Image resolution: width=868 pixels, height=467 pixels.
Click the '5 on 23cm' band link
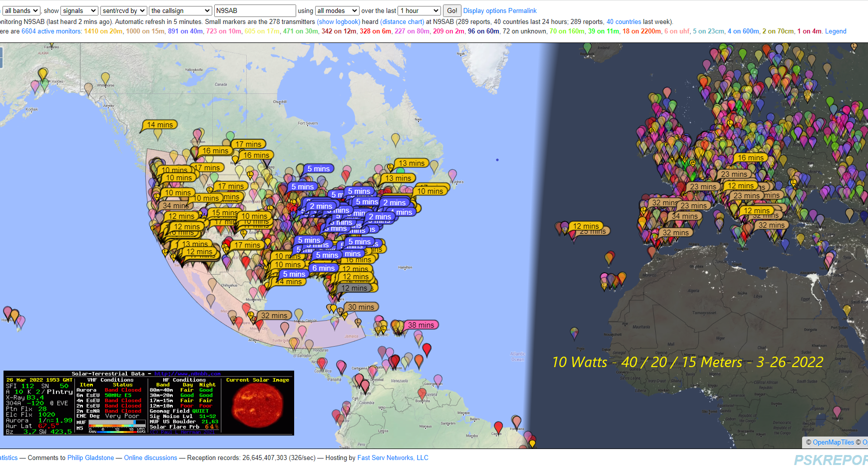(709, 31)
